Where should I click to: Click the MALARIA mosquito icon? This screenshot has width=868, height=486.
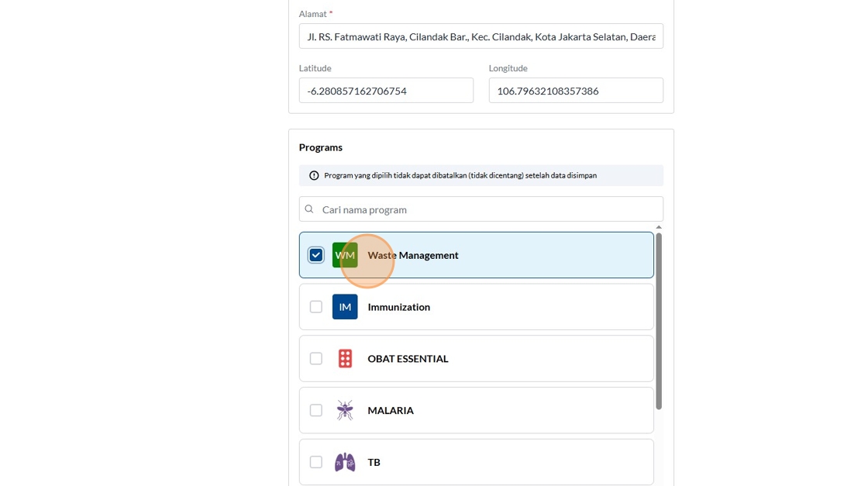click(x=345, y=410)
